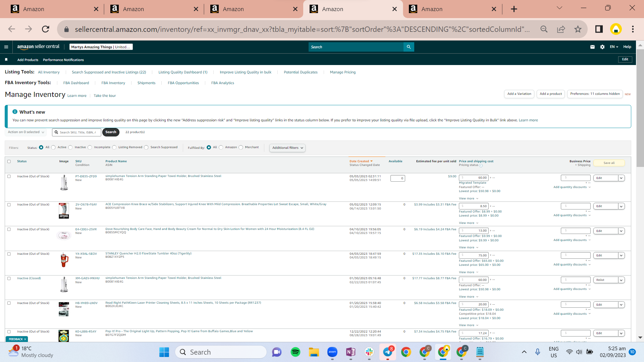
Task: Click the paper towel holder thumbnail for PT-D835-ZFD9
Action: coord(64,183)
